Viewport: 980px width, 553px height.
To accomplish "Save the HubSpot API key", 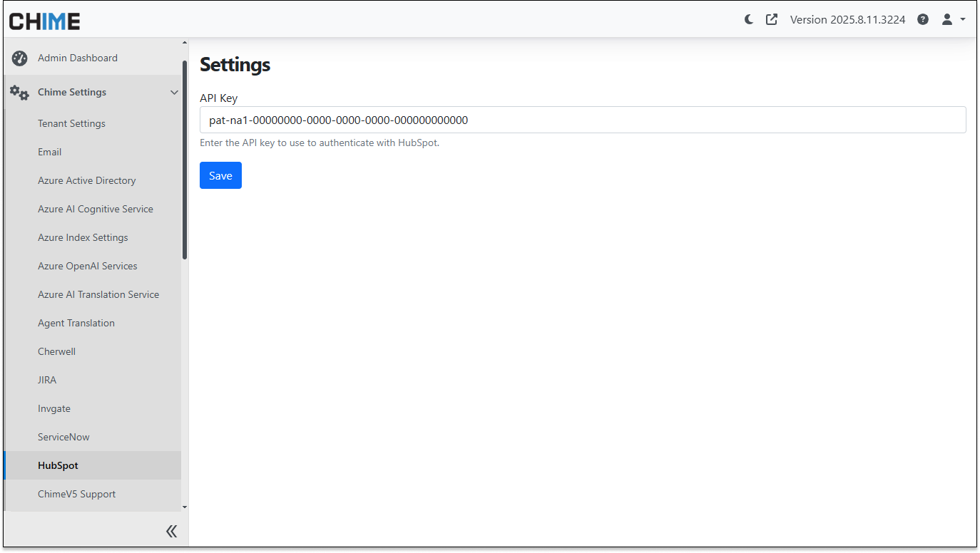I will 220,175.
